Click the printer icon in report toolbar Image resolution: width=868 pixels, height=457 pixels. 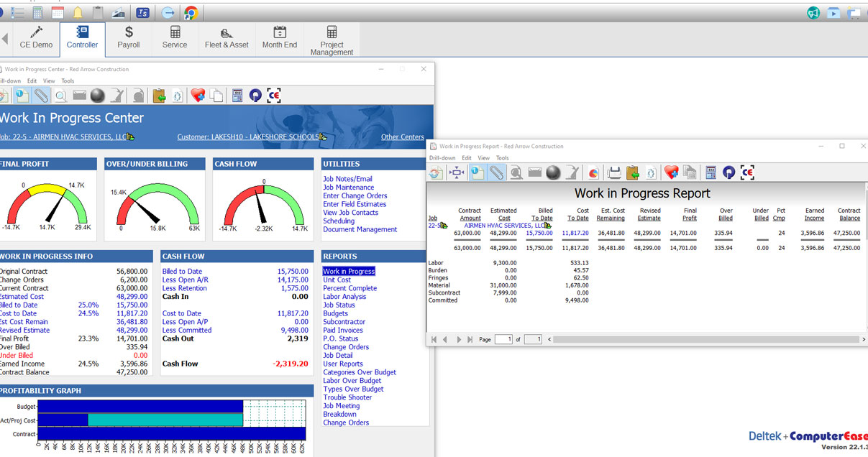(x=614, y=172)
